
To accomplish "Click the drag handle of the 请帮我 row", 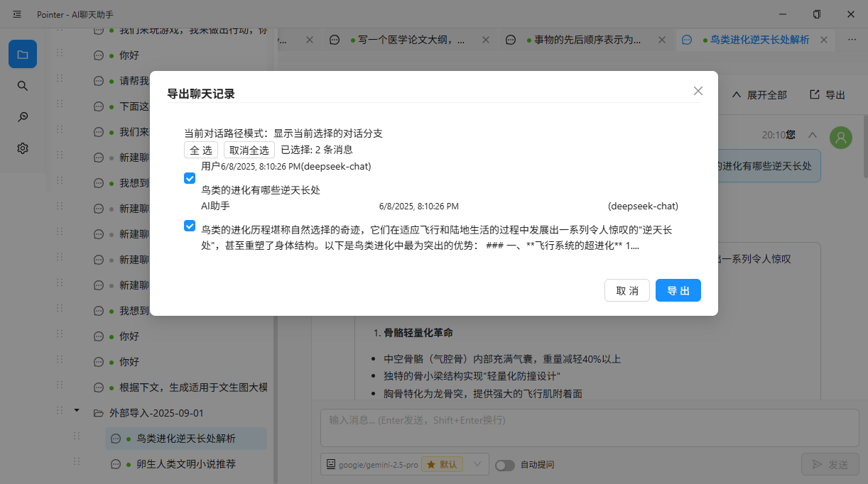I will (60, 79).
